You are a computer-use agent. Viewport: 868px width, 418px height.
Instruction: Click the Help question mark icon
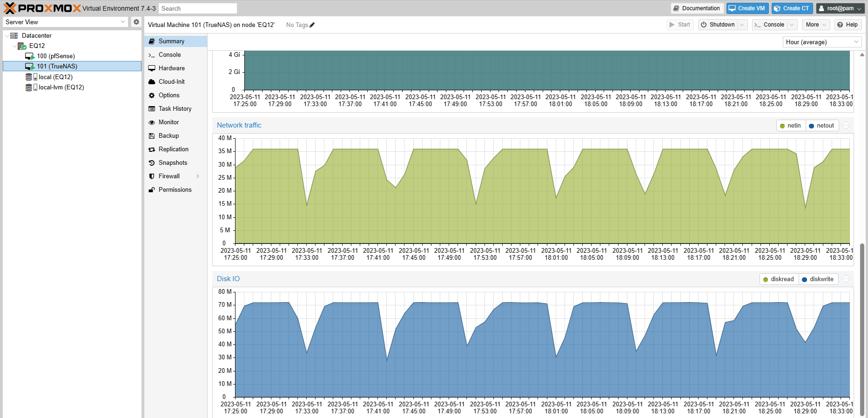coord(840,25)
